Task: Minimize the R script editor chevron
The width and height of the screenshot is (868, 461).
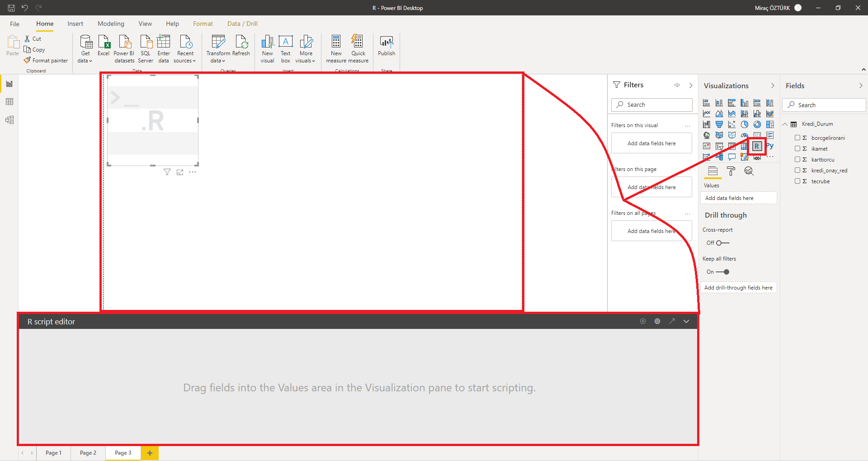Action: [x=686, y=321]
